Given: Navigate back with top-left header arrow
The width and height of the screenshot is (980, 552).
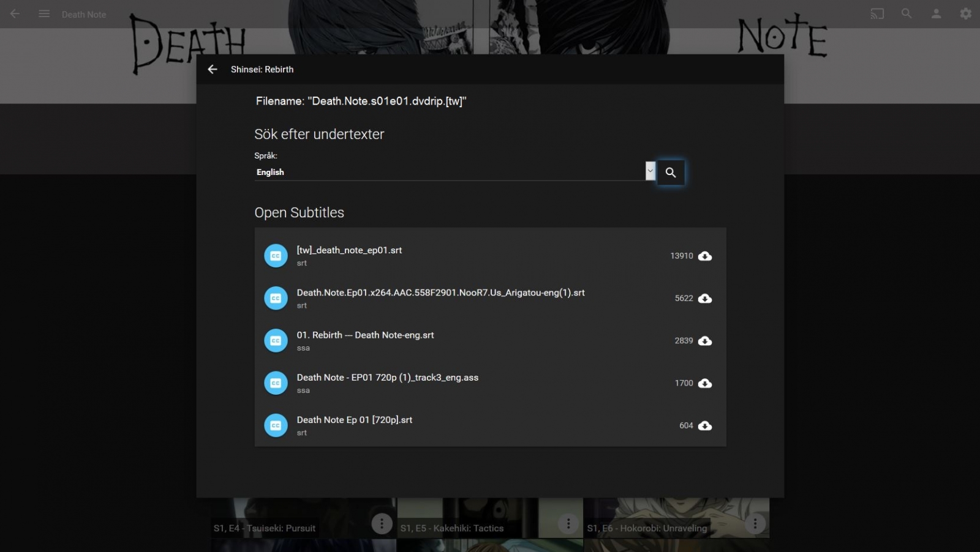Looking at the screenshot, I should click(x=15, y=13).
